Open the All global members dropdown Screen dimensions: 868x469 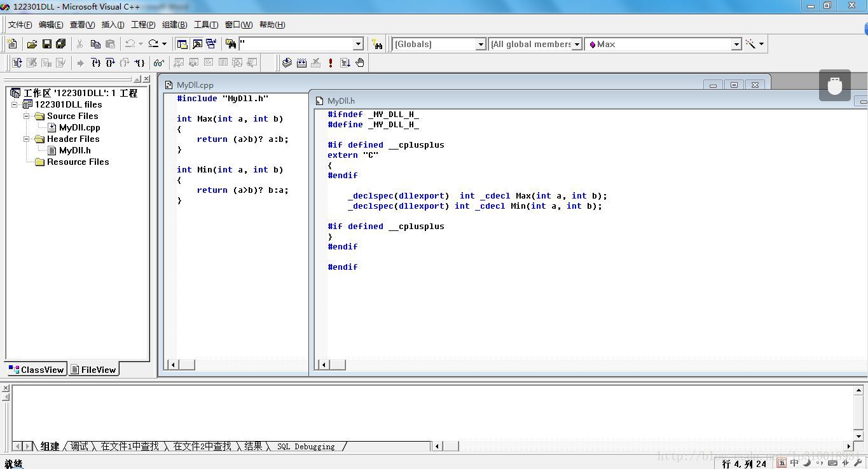577,44
